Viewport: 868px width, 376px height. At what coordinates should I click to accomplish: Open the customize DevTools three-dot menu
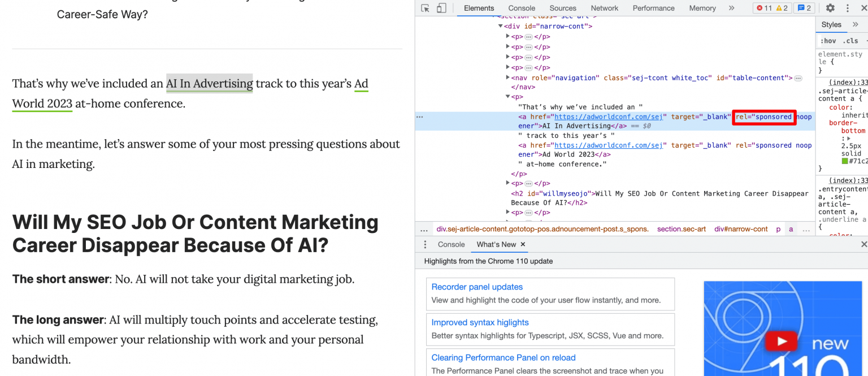(847, 8)
